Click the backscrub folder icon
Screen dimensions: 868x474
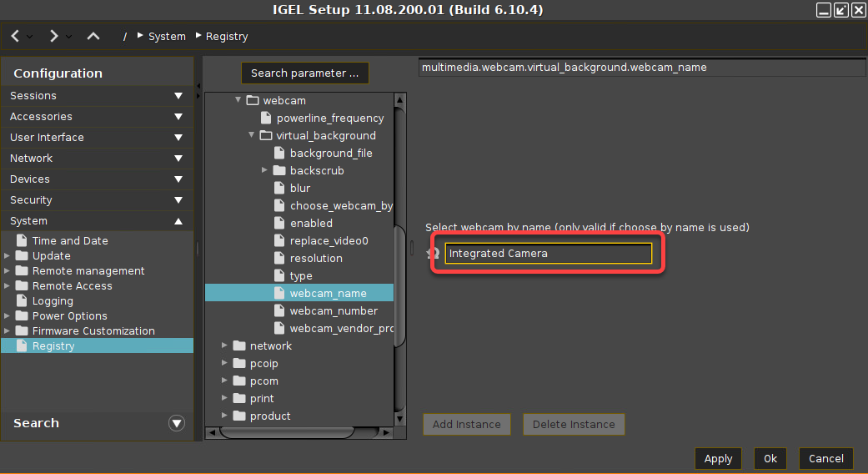[279, 171]
